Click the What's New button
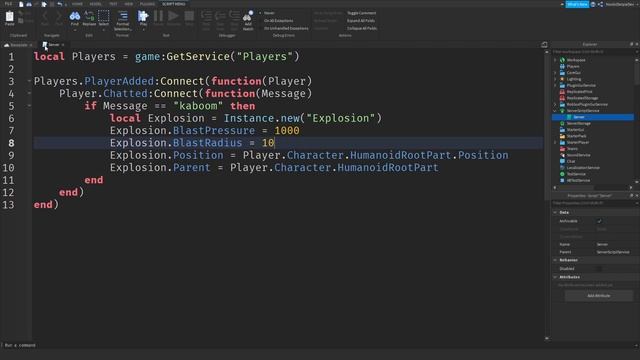This screenshot has width=640, height=360. coord(577,4)
